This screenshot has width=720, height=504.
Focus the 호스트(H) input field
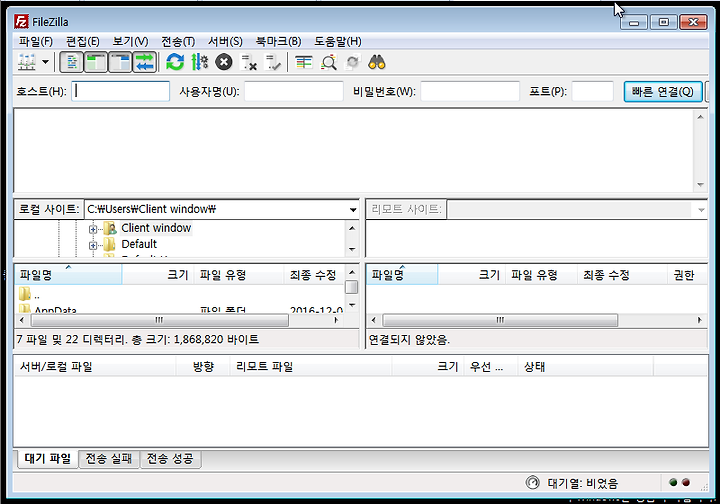point(121,91)
